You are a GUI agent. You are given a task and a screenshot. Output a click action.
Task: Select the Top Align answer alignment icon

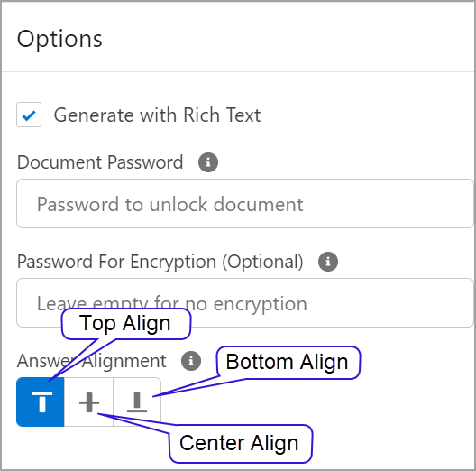click(x=41, y=402)
